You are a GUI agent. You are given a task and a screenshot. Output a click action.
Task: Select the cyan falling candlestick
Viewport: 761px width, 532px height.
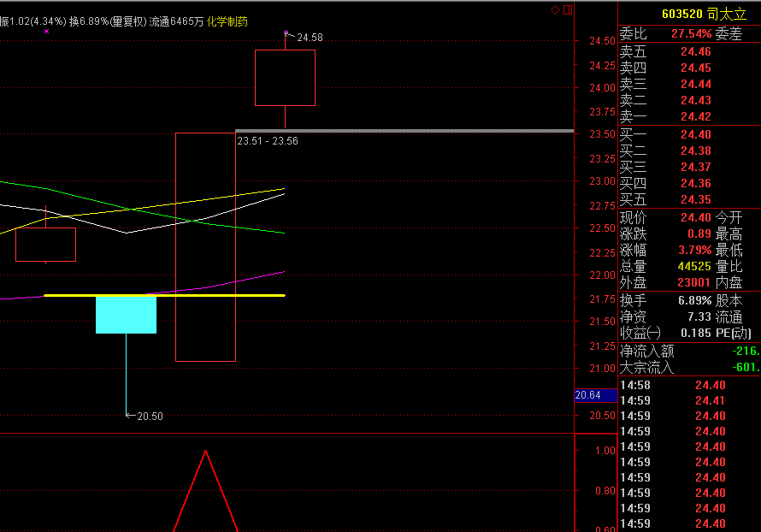tap(127, 315)
